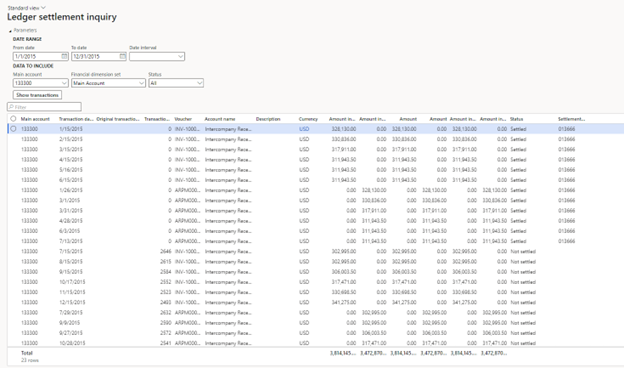Open the Date interval dropdown
The image size is (624, 368).
coord(157,56)
